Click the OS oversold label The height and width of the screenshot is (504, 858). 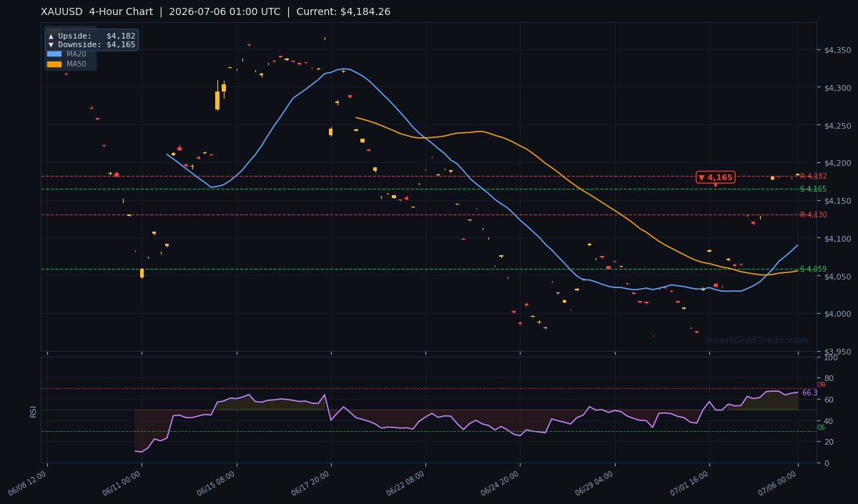click(821, 428)
